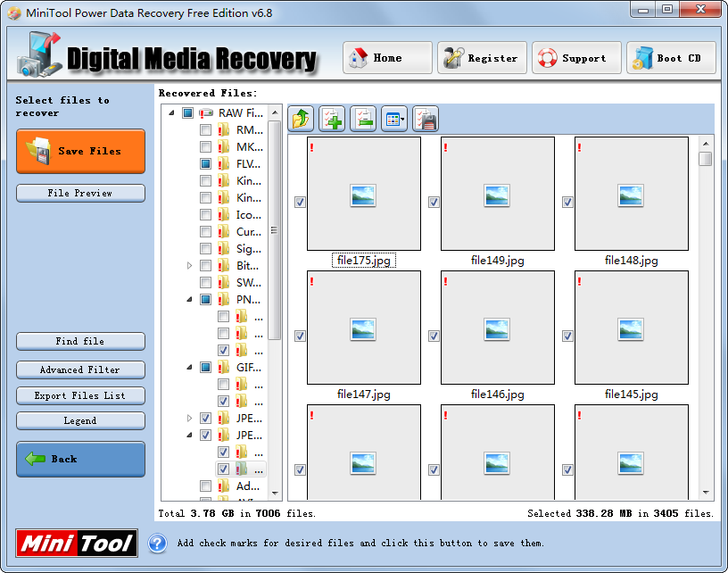Select the Kin folder above Ico in tree
Screen dimensions: 728x573
pyautogui.click(x=249, y=198)
